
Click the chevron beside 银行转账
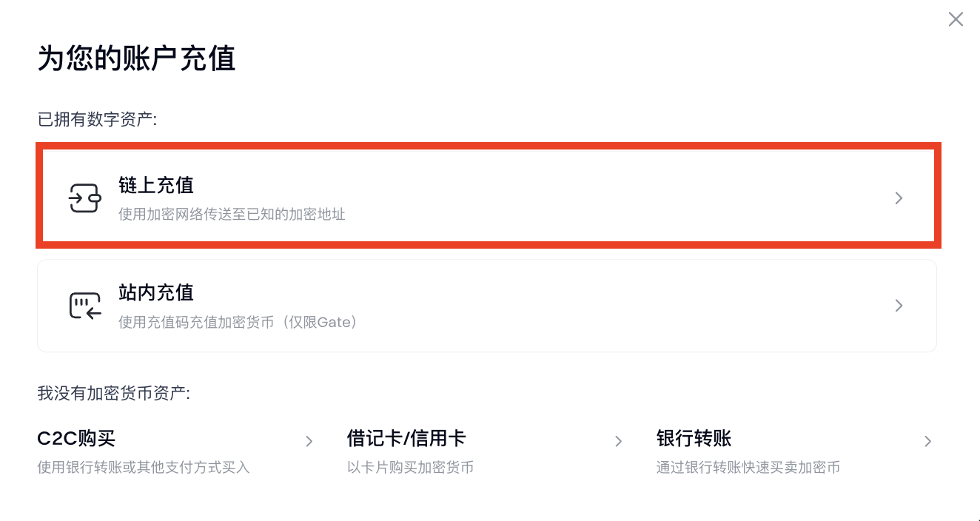coord(928,442)
